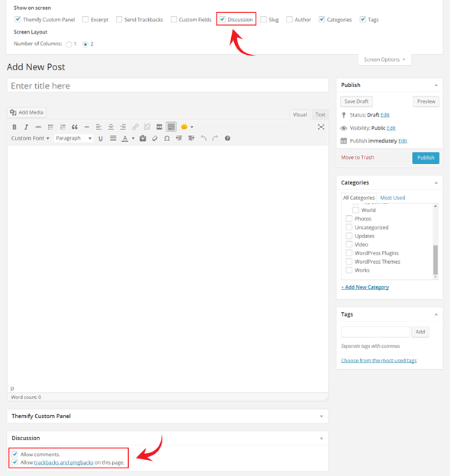Toggle distraction-free fullscreen editor mode

[321, 127]
